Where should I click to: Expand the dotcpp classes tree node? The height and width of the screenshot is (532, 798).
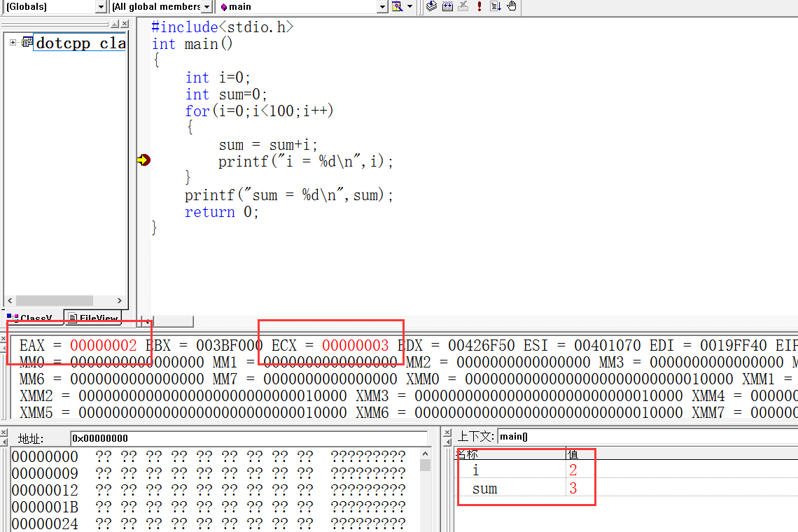[x=13, y=43]
